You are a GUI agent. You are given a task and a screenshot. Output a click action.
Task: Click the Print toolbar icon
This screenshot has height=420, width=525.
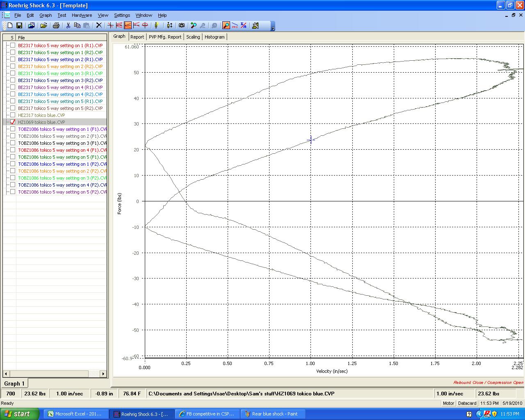[x=56, y=25]
